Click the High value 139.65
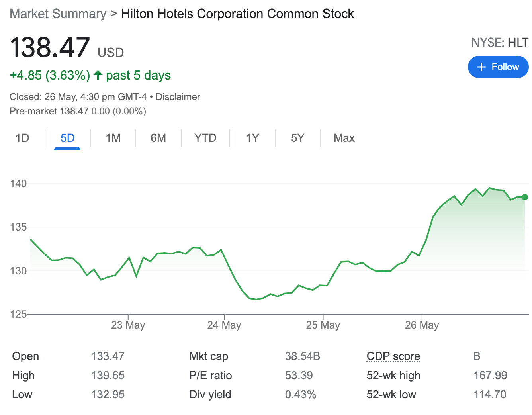This screenshot has width=532, height=415. tap(108, 375)
